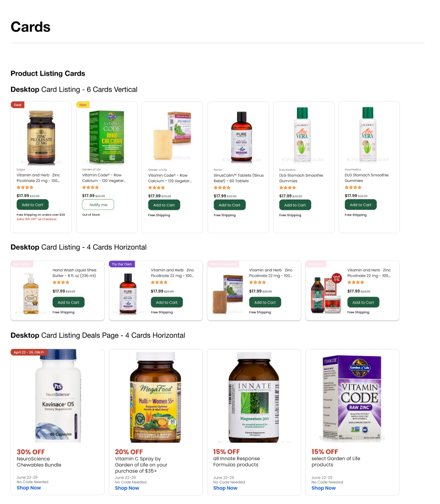Click the April 22-29 ONLY red banner

click(29, 352)
